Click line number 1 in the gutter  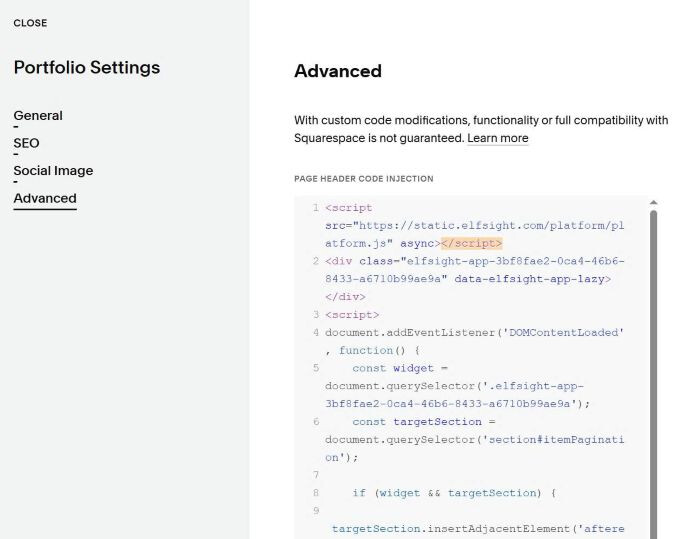click(x=316, y=208)
